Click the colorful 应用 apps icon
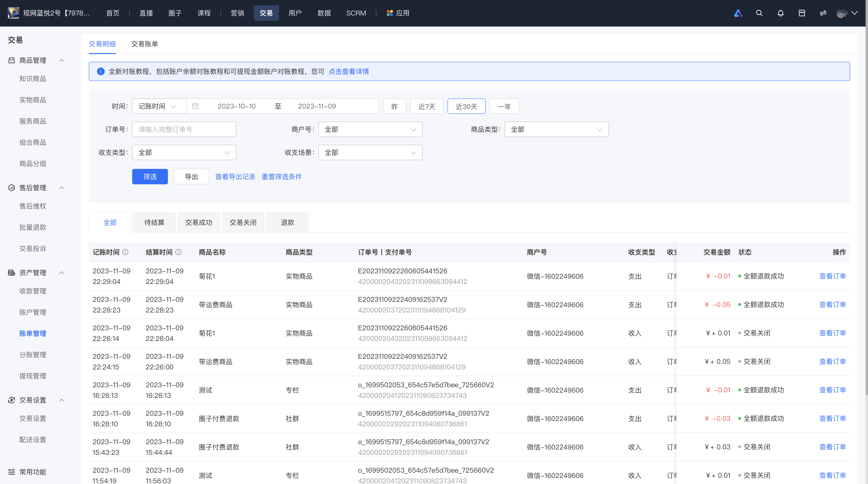Viewport: 868px width, 484px height. [x=390, y=13]
